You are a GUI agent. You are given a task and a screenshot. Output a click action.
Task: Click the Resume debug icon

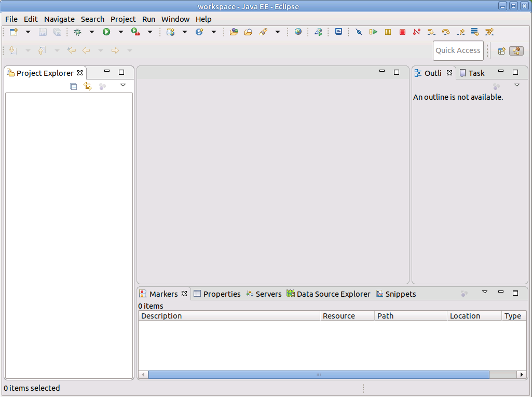coord(373,32)
